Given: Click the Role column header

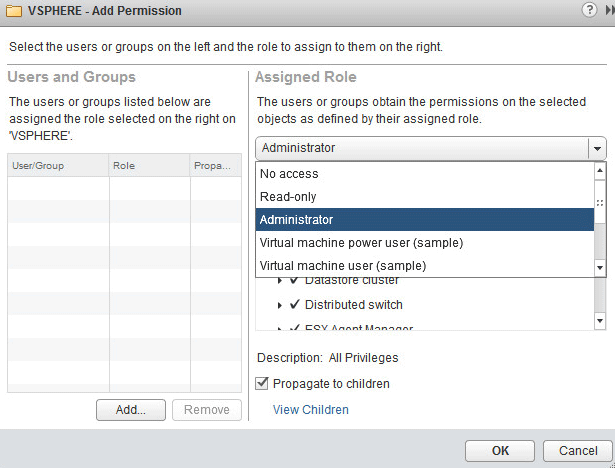Looking at the screenshot, I should [149, 166].
